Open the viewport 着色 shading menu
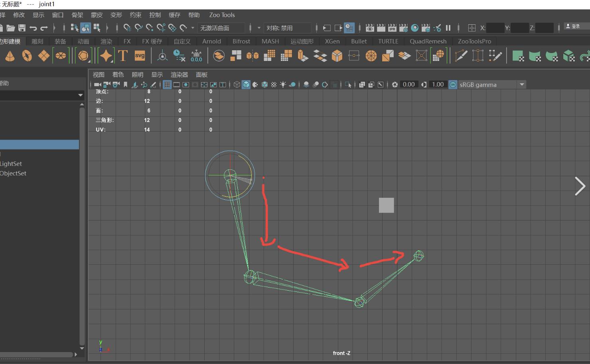This screenshot has height=364, width=590. [x=118, y=75]
